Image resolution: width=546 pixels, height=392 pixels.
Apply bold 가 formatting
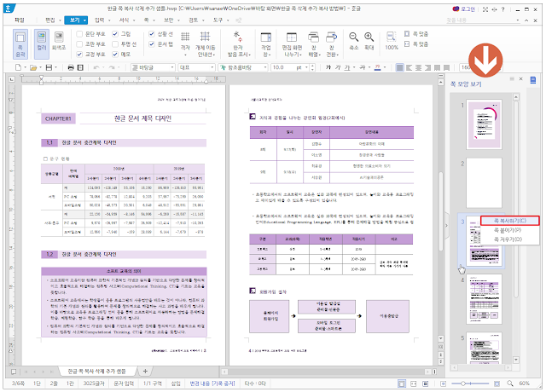tap(328, 67)
